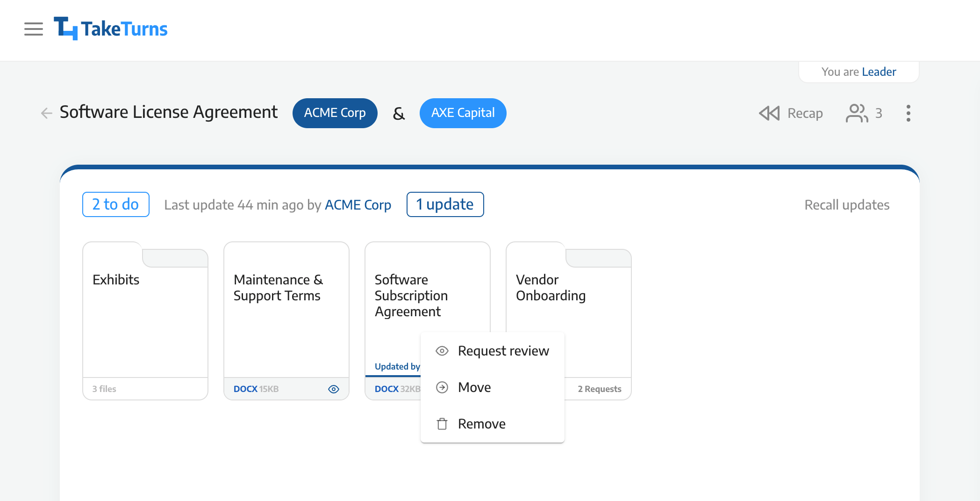
Task: Click the 1 update badge
Action: [445, 204]
